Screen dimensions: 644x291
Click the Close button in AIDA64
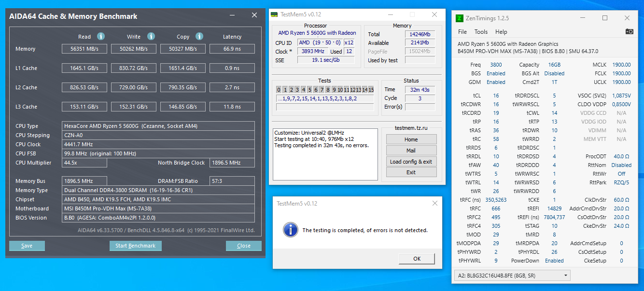tap(244, 246)
